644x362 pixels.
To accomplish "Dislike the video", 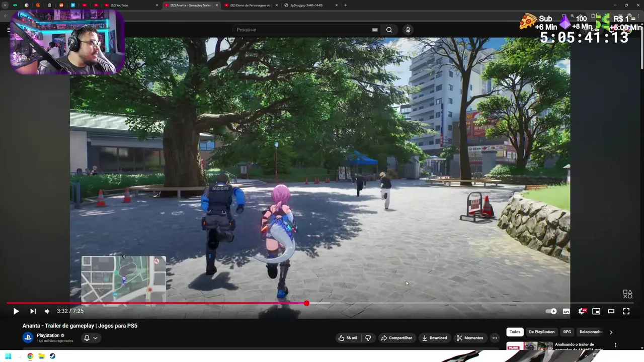I will (x=368, y=338).
